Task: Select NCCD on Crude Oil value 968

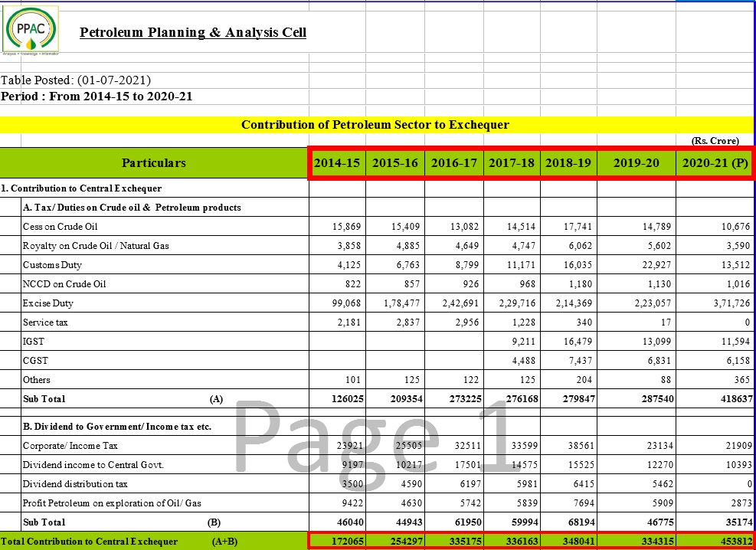Action: 528,284
